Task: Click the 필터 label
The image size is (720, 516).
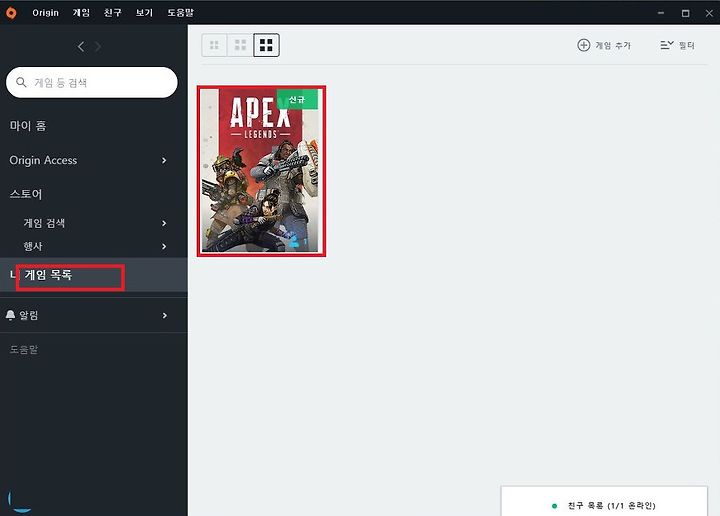Action: [686, 45]
